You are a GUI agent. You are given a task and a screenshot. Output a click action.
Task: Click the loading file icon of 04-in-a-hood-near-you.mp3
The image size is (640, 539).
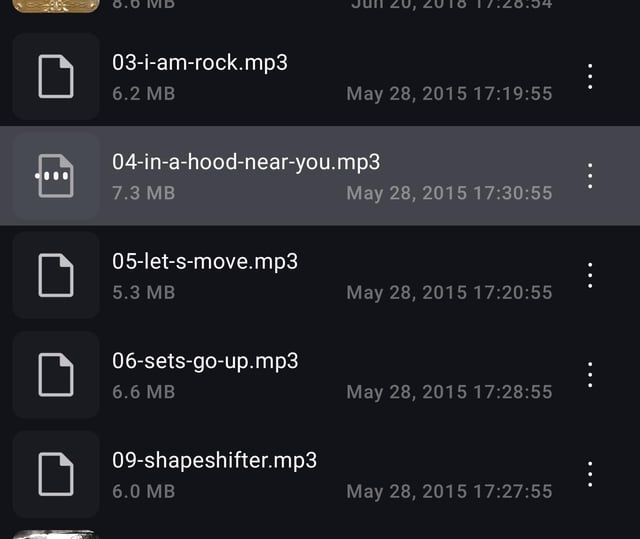[x=56, y=176]
